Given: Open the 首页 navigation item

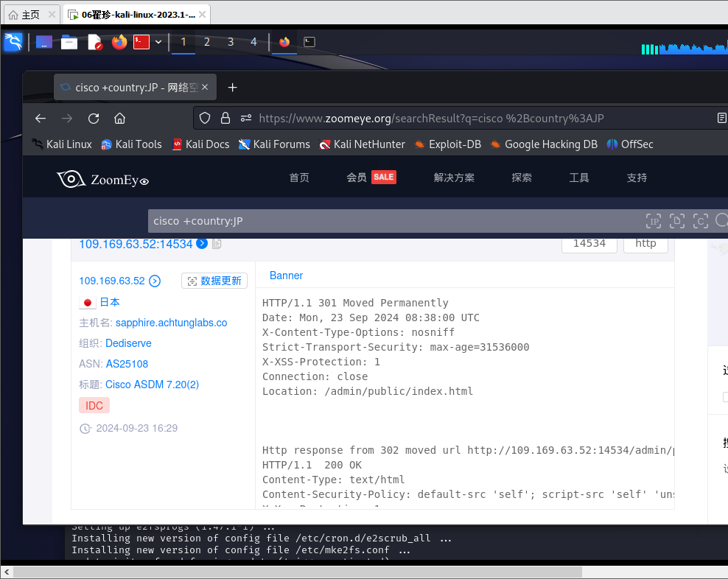Looking at the screenshot, I should pos(299,178).
